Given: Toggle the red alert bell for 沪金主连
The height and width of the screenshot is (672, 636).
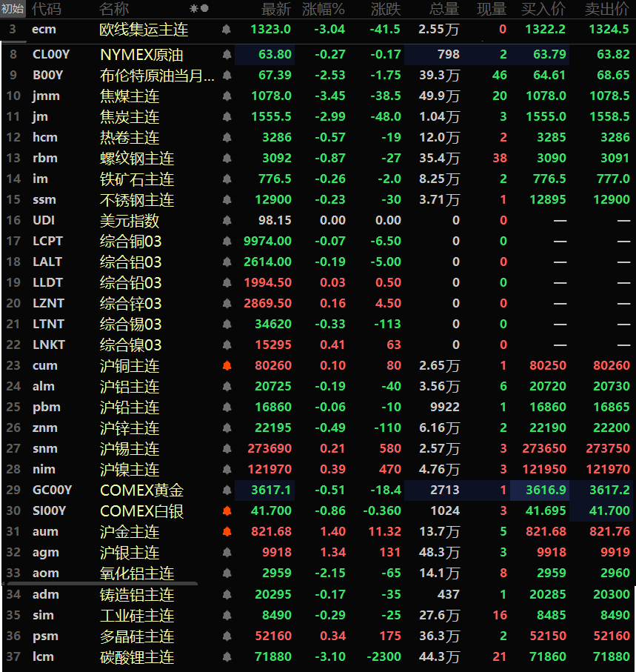Looking at the screenshot, I should [x=227, y=532].
